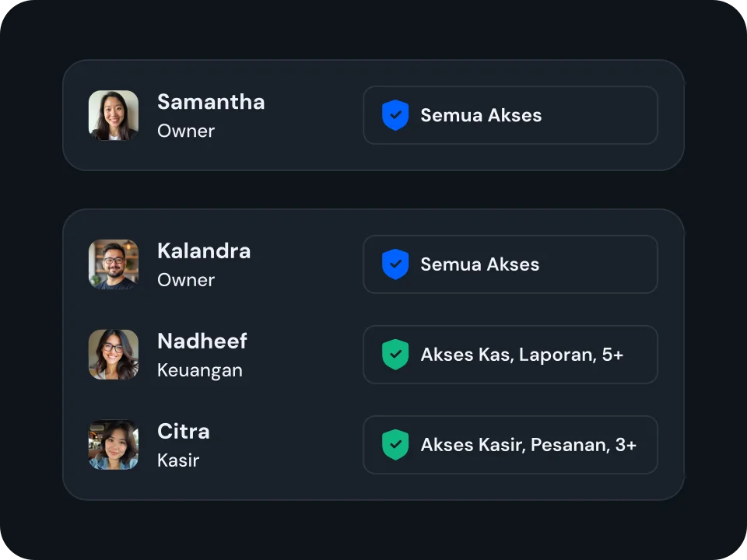Click Kalandra's blue shield check icon

395,264
